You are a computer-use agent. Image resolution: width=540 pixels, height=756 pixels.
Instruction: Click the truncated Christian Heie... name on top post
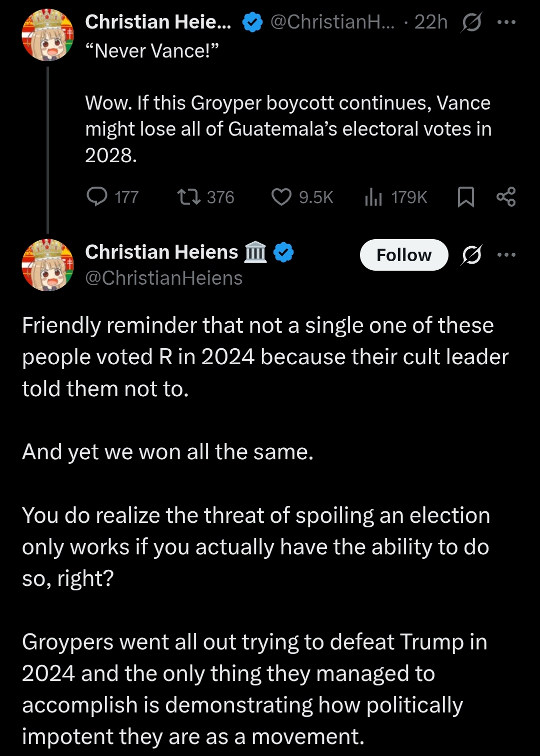(158, 22)
